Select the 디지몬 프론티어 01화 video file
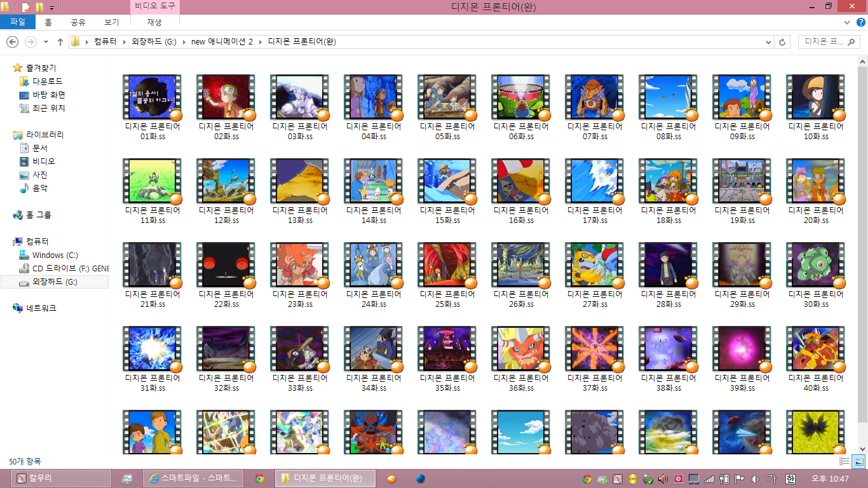 coord(153,107)
